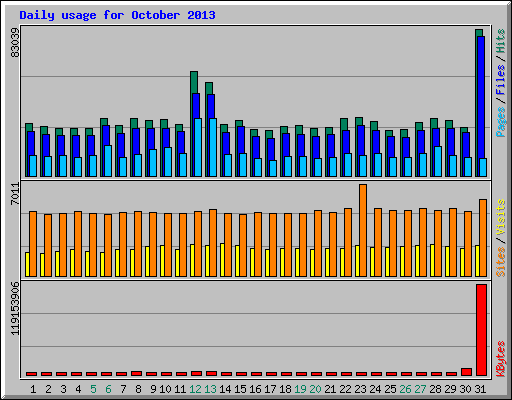Click the 83039 axis value

(x=15, y=42)
